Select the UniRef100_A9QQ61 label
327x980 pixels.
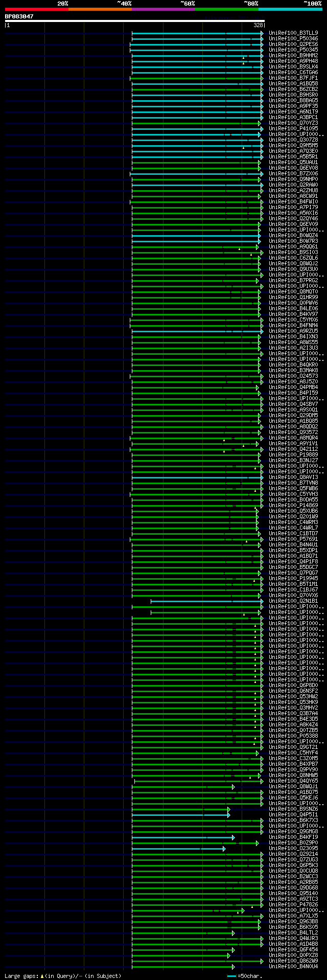pos(293,246)
